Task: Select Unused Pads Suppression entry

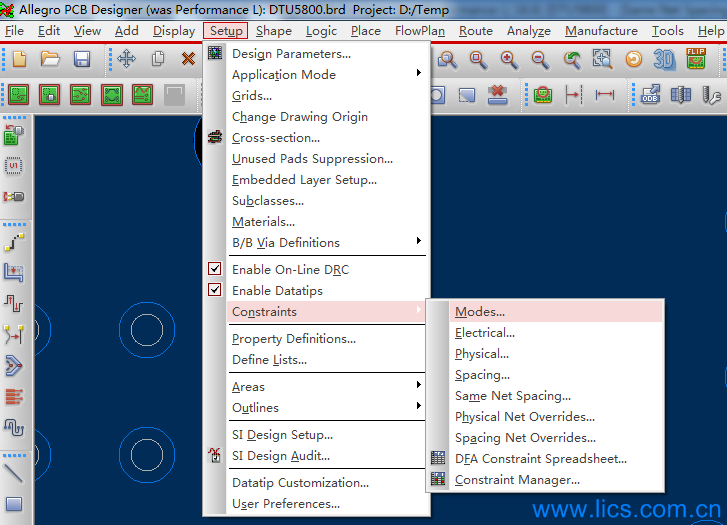Action: [x=327, y=159]
